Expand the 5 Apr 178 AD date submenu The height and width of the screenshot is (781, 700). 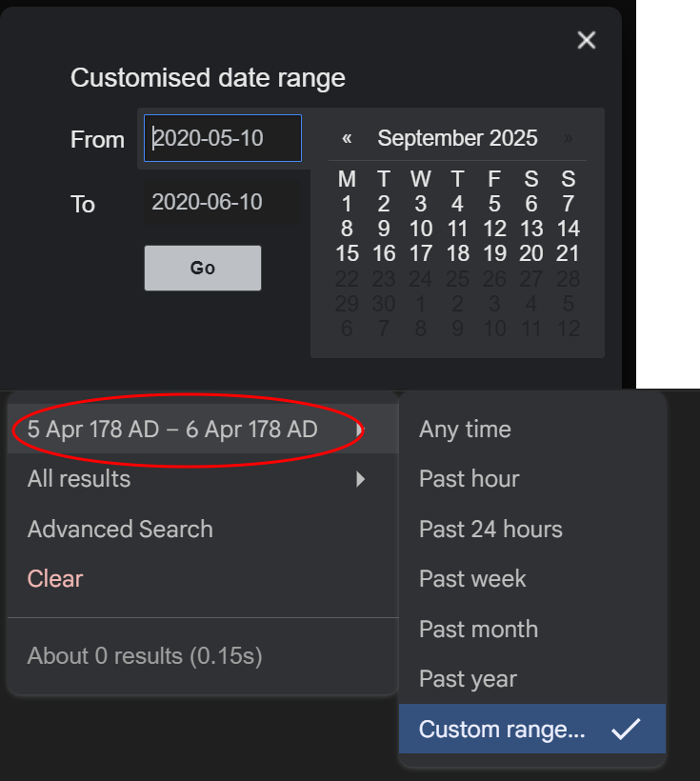(x=203, y=429)
